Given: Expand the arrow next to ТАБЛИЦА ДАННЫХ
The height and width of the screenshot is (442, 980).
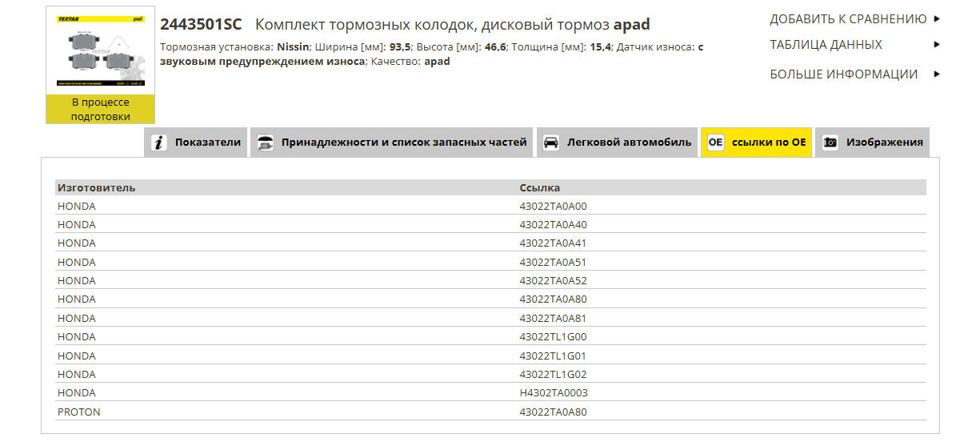Looking at the screenshot, I should pyautogui.click(x=937, y=45).
